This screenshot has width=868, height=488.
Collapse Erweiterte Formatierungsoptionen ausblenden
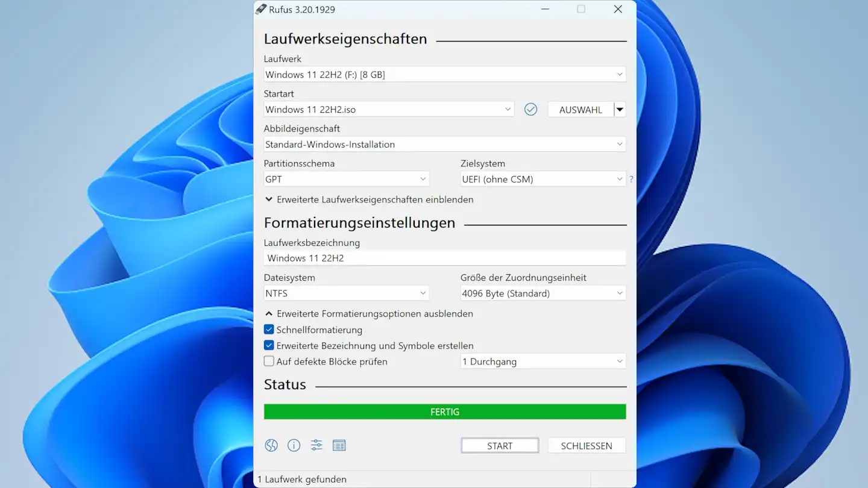point(369,313)
